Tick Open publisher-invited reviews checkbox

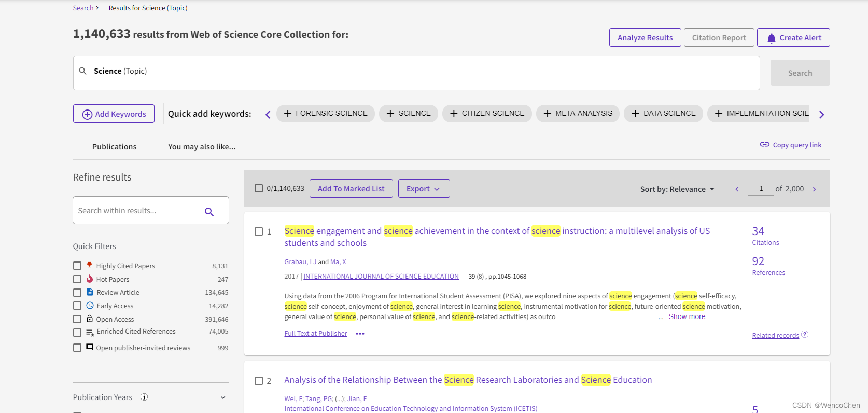click(77, 348)
